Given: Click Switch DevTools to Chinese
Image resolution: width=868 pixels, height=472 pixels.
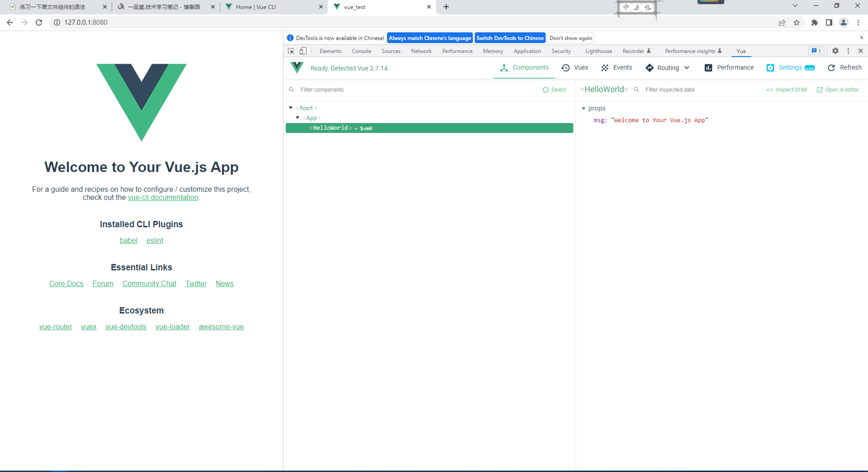Looking at the screenshot, I should coord(510,38).
